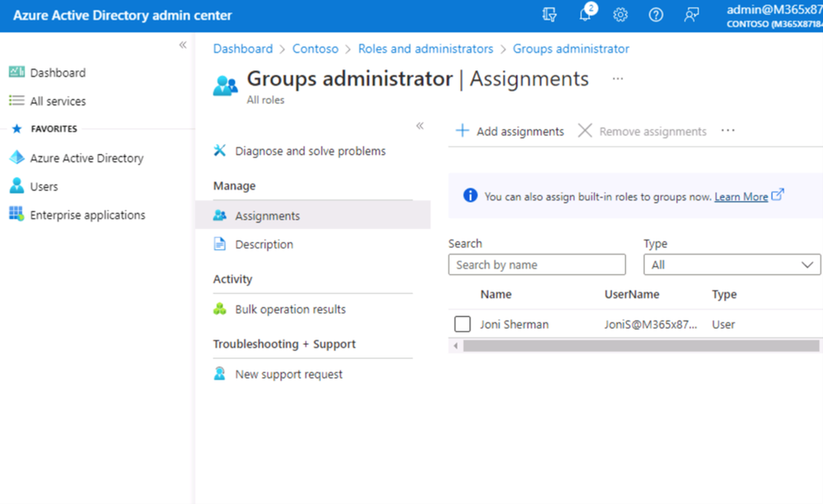Open the feedback icon in top bar

(x=691, y=15)
